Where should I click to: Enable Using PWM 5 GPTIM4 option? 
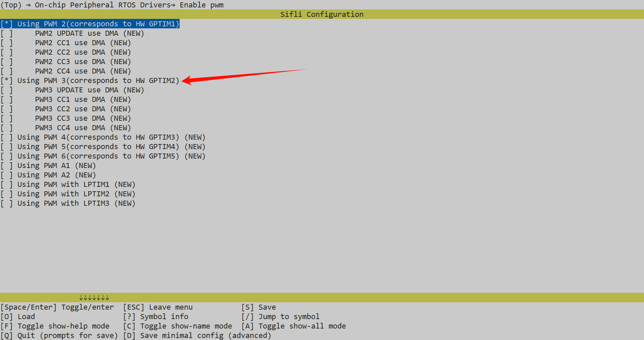tap(7, 147)
